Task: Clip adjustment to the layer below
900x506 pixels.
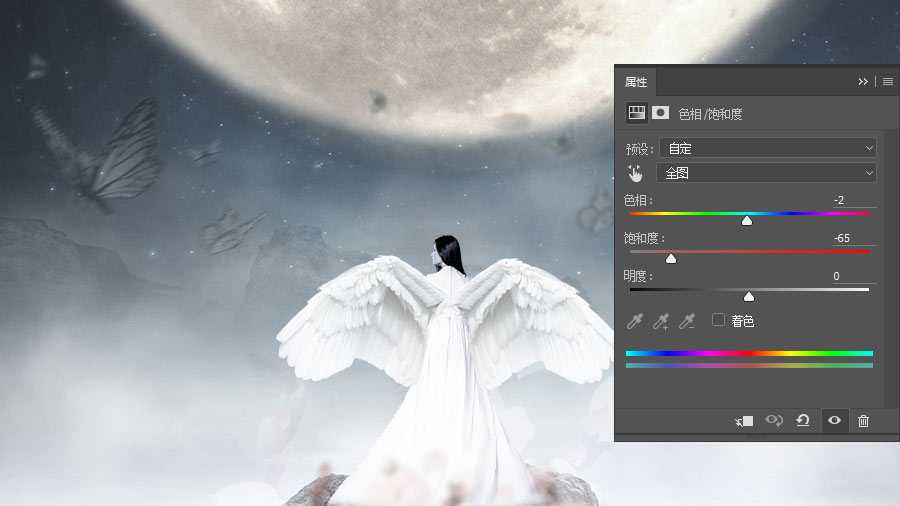Action: [744, 421]
